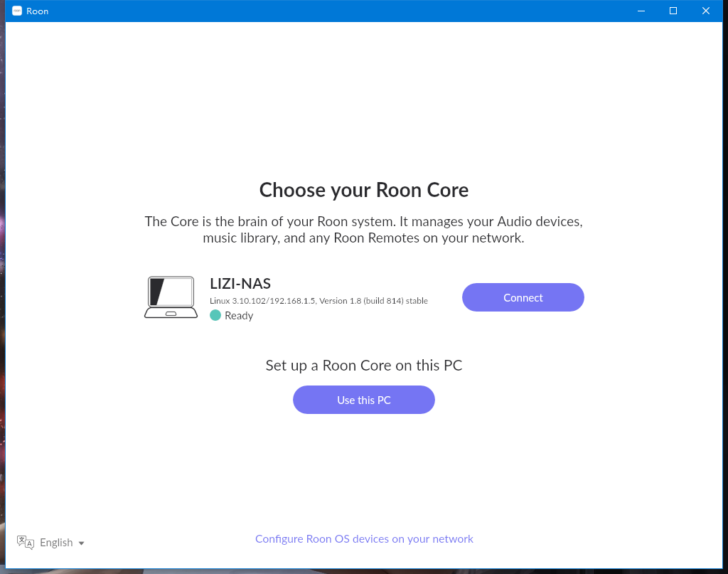Click the Ready status label
This screenshot has width=728, height=574.
(x=239, y=316)
